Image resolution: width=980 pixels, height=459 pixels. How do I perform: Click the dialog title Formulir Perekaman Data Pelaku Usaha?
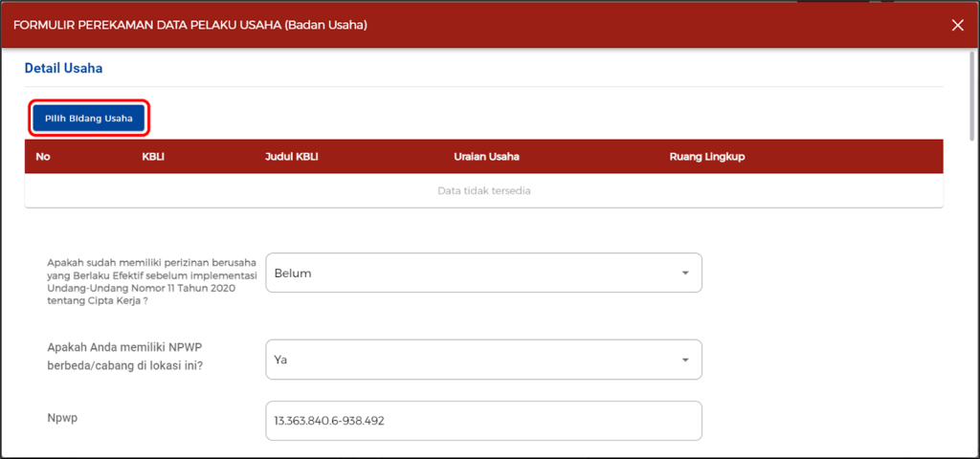(x=190, y=24)
